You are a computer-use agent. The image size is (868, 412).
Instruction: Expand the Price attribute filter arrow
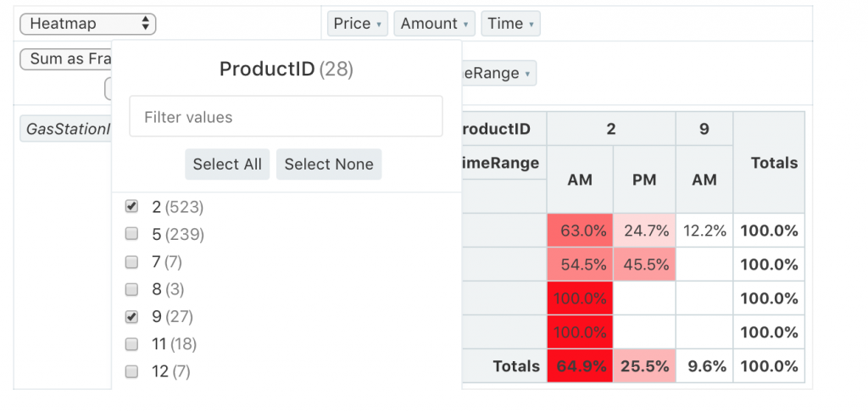pos(378,25)
